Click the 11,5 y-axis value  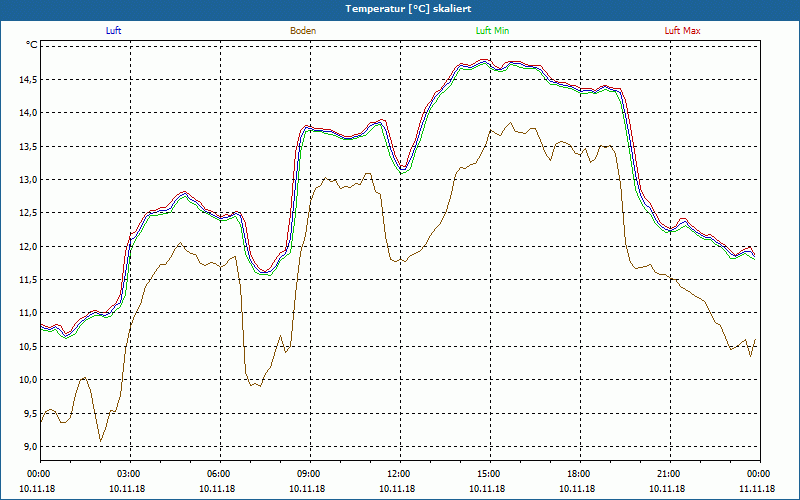[29, 280]
